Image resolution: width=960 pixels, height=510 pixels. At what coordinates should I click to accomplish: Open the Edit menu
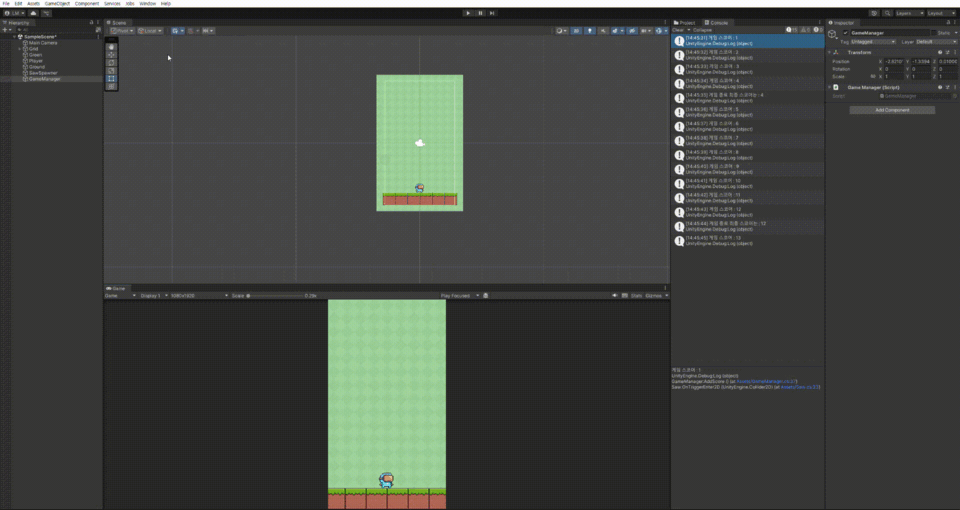click(18, 4)
